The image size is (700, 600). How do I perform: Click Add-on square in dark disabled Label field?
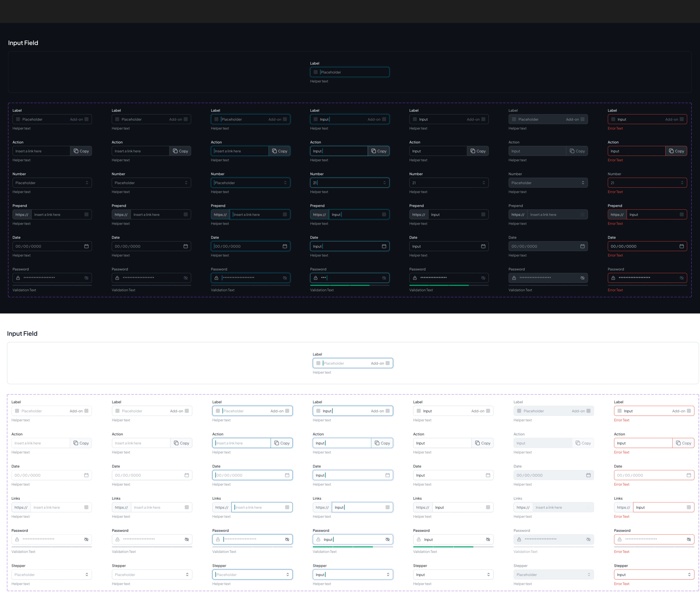pos(582,119)
